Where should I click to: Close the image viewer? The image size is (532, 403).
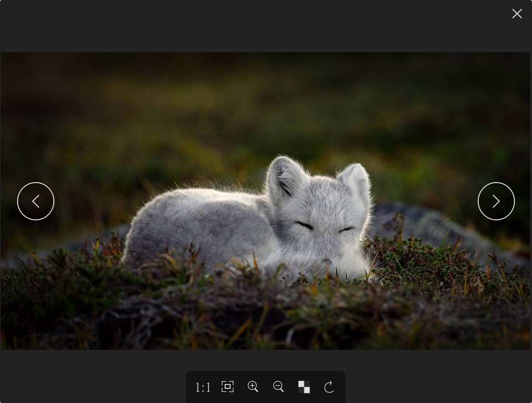point(516,14)
